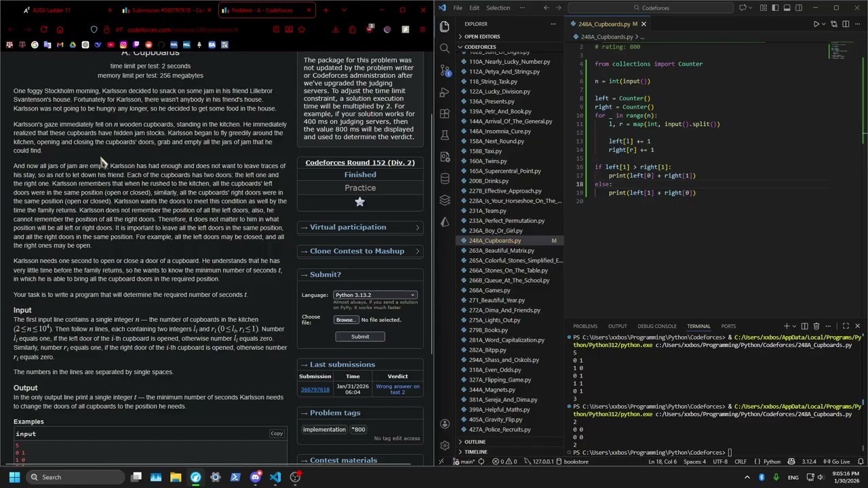Open Run and Debug view in activity bar
Image resolution: width=868 pixels, height=488 pixels.
coord(445,91)
